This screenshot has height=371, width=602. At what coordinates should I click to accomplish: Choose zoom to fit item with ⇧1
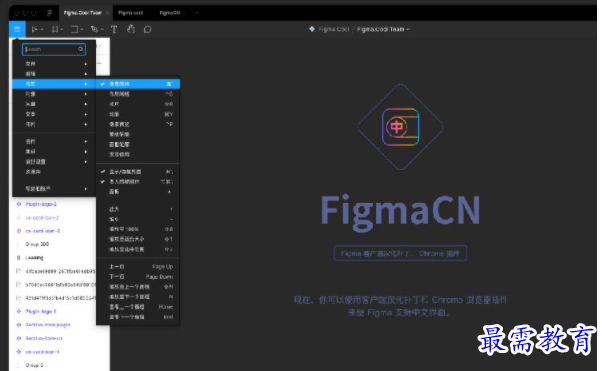[x=138, y=239]
